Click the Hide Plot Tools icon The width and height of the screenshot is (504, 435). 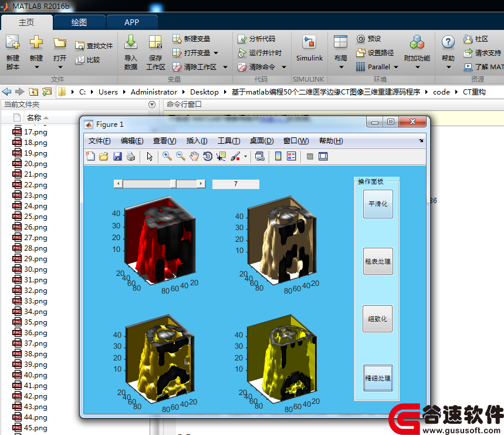(x=310, y=157)
